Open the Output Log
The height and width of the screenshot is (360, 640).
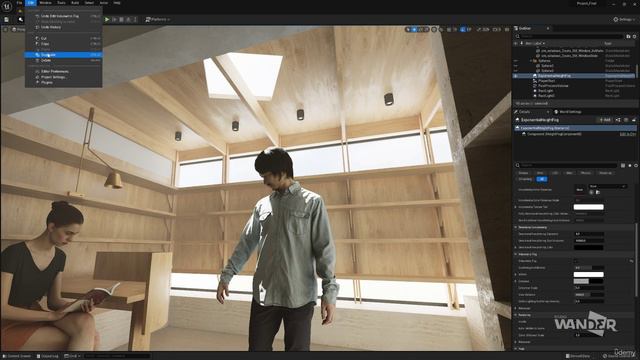(48, 356)
